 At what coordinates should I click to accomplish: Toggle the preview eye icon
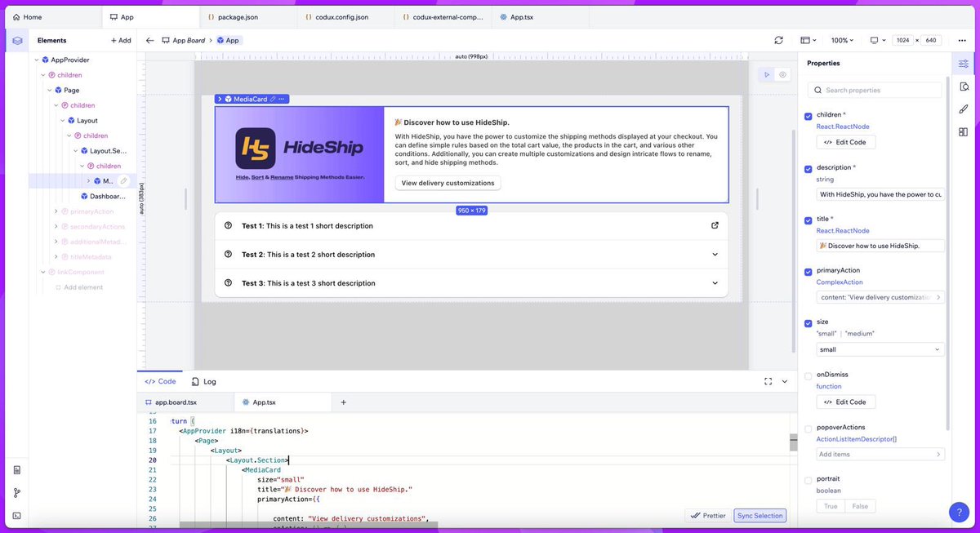coord(782,74)
